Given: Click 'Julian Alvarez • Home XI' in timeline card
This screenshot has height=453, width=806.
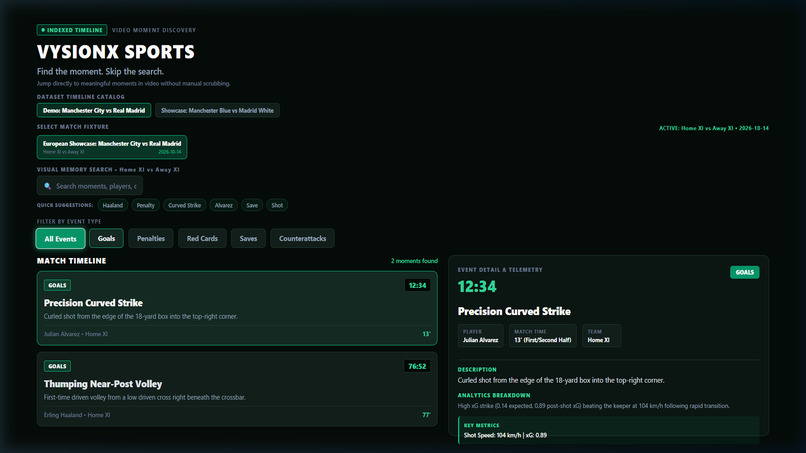Looking at the screenshot, I should click(x=76, y=334).
